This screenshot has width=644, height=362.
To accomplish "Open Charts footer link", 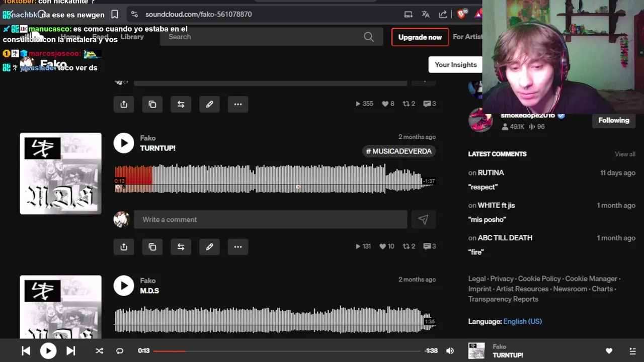I will click(602, 289).
